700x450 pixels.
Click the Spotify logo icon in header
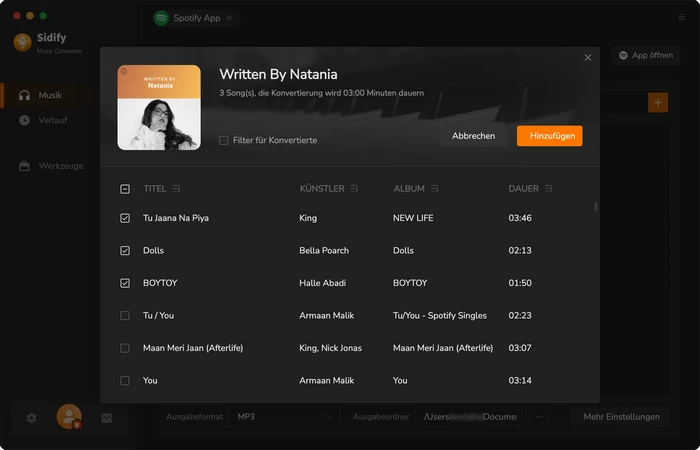click(x=161, y=18)
